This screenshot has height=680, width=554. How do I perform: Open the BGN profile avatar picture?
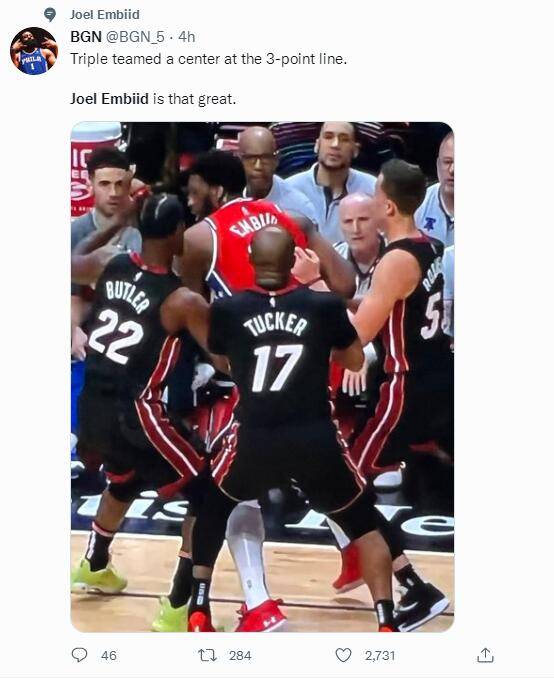point(33,51)
